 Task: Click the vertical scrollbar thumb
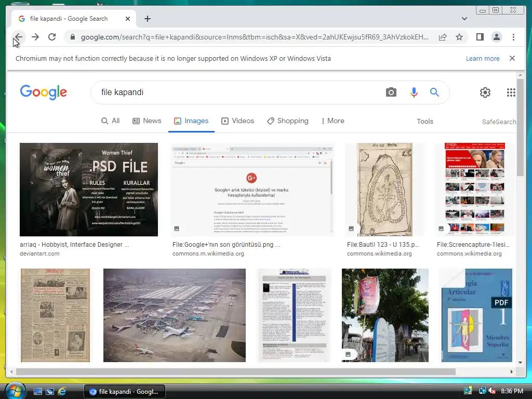[x=520, y=127]
